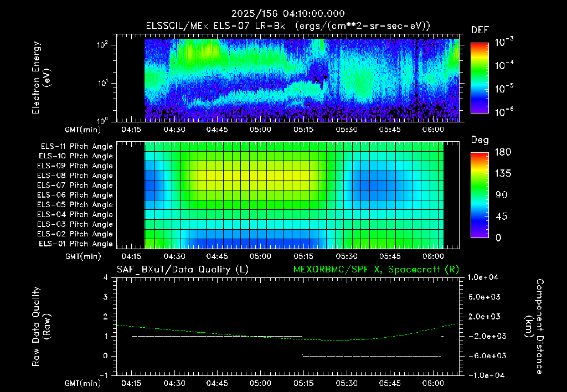Select the ELS-10 Pitch Angle row label

pos(76,156)
